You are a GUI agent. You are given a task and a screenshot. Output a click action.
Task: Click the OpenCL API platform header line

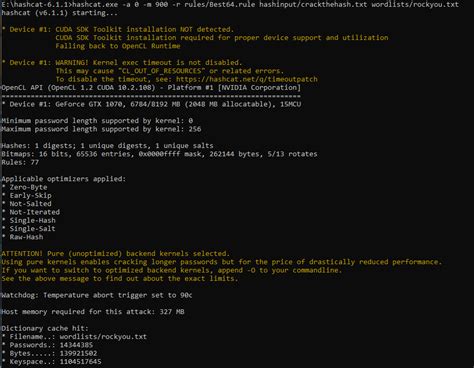(x=151, y=88)
